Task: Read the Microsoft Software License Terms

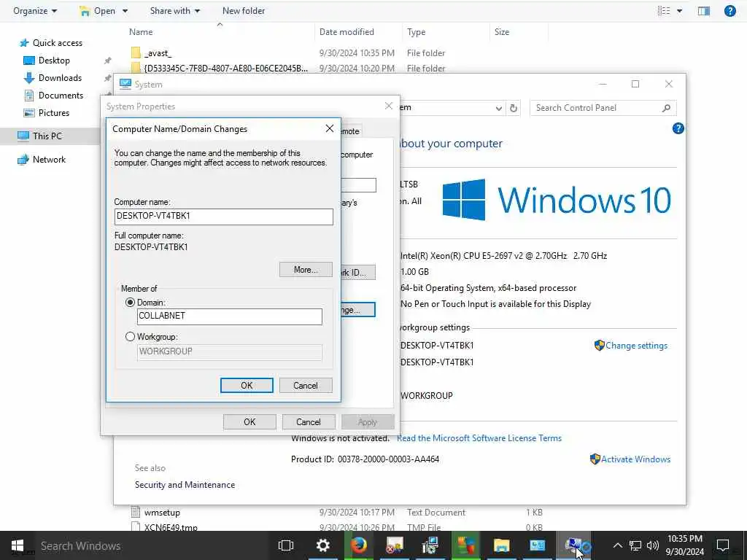Action: (479, 438)
